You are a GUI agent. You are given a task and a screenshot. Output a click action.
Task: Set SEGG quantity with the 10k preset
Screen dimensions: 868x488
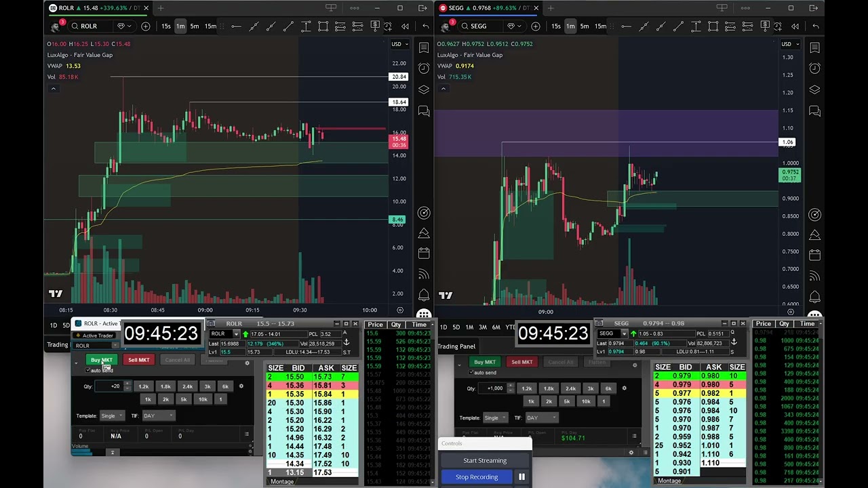[x=586, y=401]
